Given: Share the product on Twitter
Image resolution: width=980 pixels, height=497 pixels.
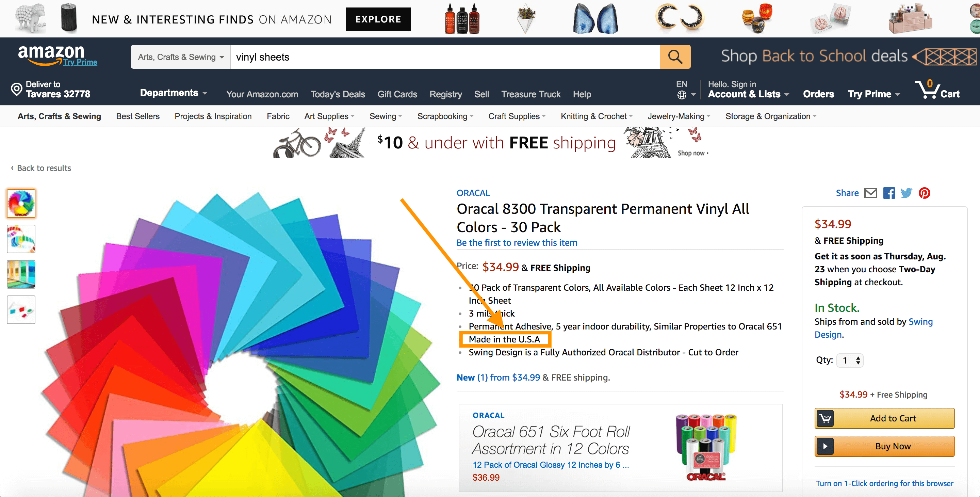Looking at the screenshot, I should coord(906,193).
